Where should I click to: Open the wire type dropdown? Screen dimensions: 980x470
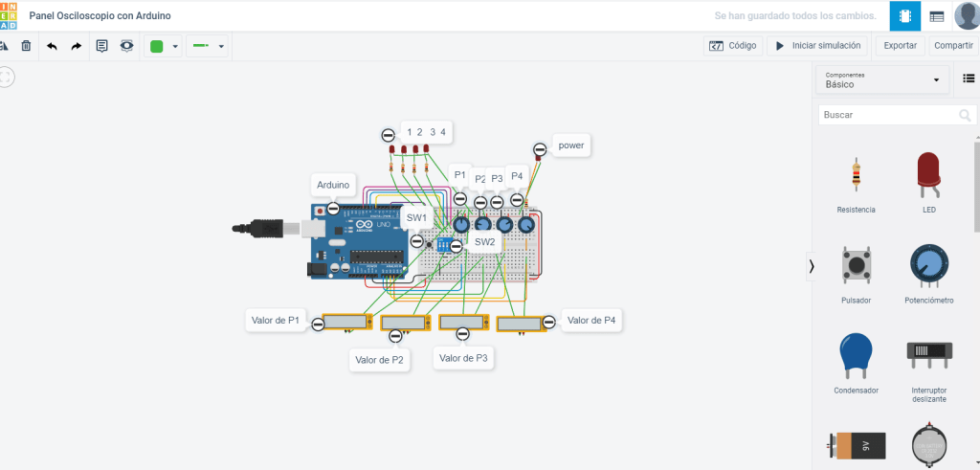208,46
